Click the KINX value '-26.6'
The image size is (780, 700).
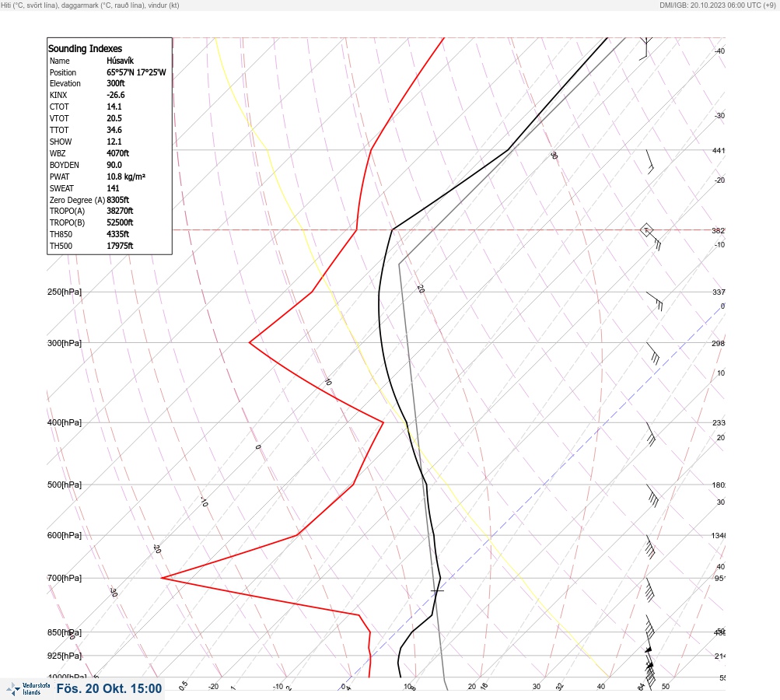pos(115,95)
